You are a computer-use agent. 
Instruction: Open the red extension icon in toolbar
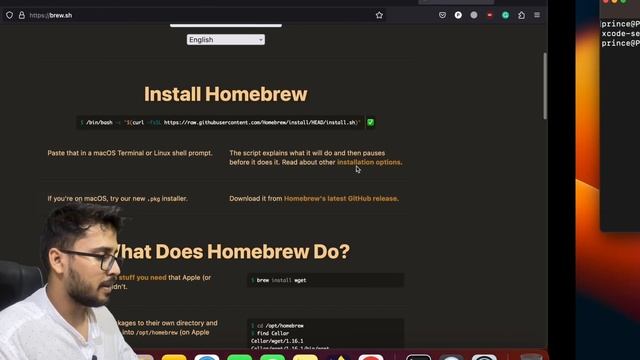point(489,15)
